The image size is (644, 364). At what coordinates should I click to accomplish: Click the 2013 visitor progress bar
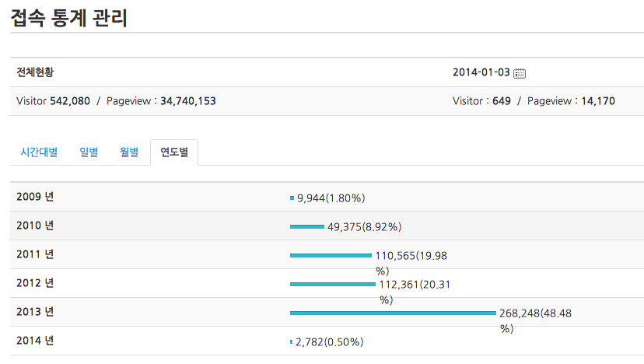click(x=393, y=313)
